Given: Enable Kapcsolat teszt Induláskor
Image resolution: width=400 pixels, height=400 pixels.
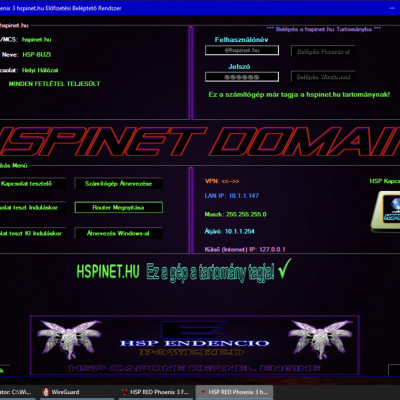Looking at the screenshot, I should click(32, 207).
